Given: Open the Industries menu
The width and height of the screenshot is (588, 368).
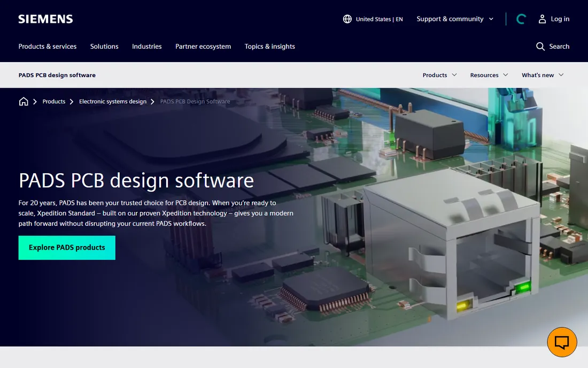Looking at the screenshot, I should point(146,47).
